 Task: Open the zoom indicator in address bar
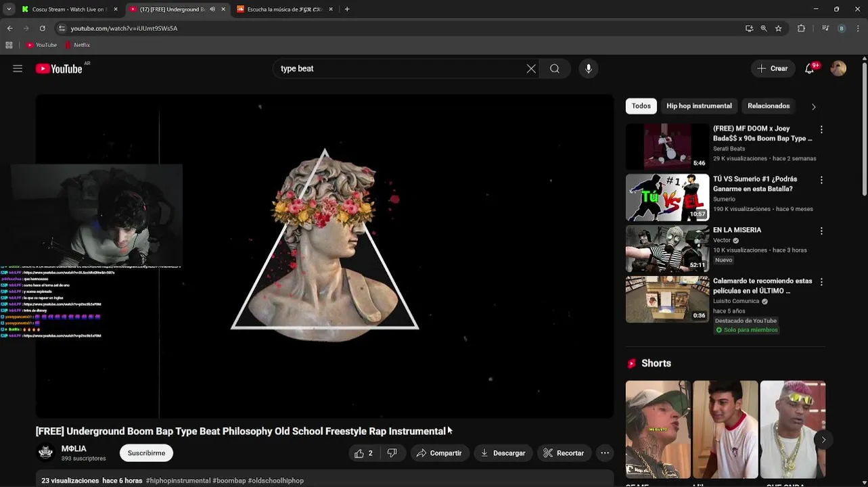(x=764, y=28)
